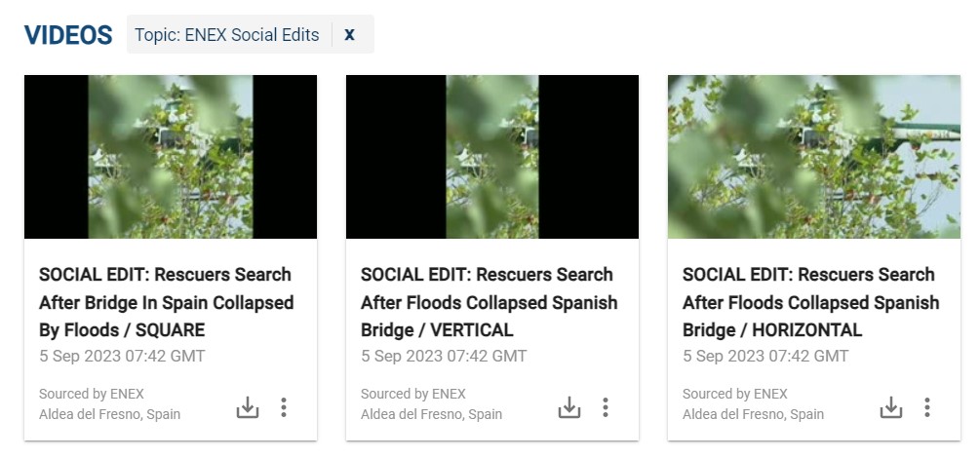Open title ending in 'Spanish Bridge / HORIZONTAL'

tap(811, 302)
